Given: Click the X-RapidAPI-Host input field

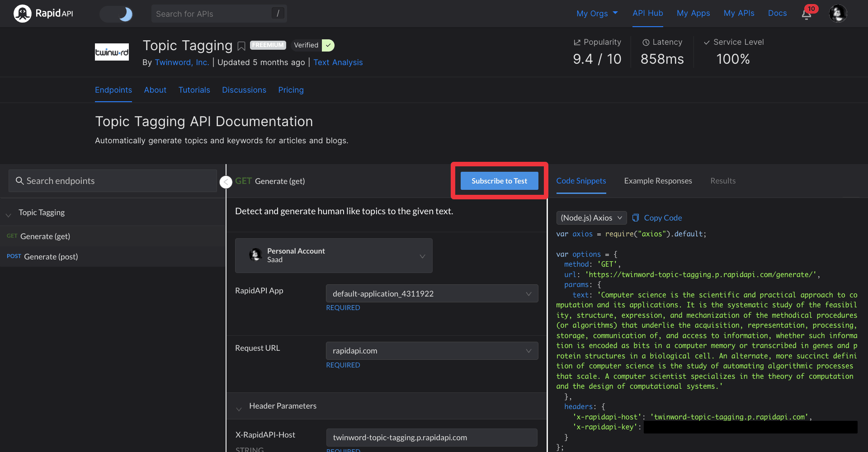Looking at the screenshot, I should coord(432,438).
